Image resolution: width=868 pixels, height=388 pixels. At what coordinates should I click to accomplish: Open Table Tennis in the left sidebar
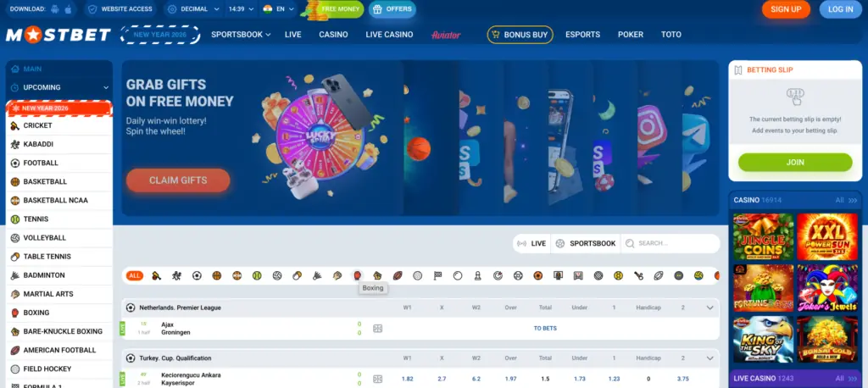click(x=59, y=257)
